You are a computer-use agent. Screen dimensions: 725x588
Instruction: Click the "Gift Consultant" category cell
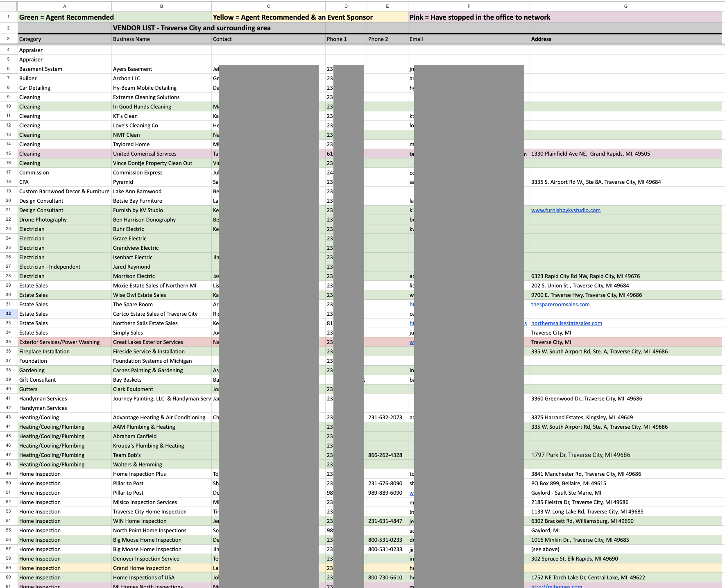point(65,380)
